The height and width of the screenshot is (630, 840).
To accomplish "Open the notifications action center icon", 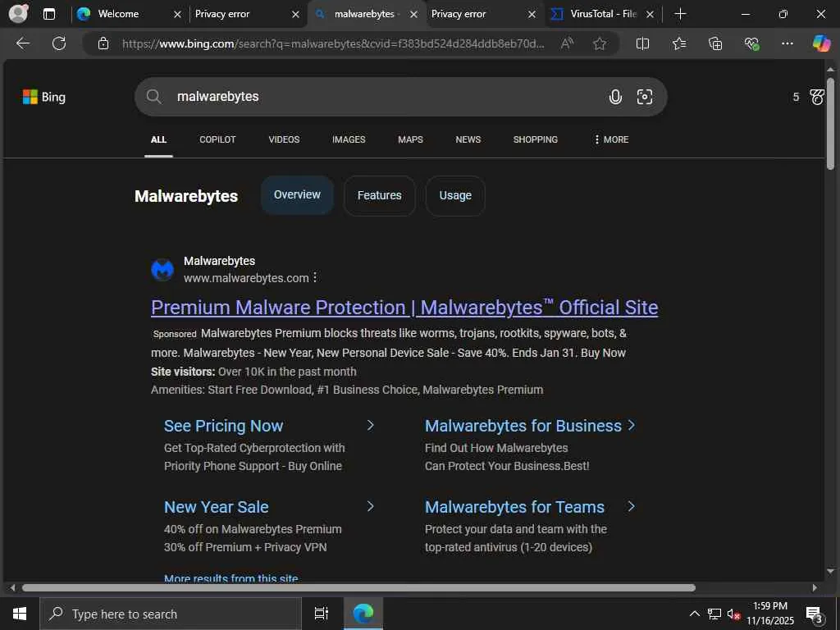I will point(814,614).
